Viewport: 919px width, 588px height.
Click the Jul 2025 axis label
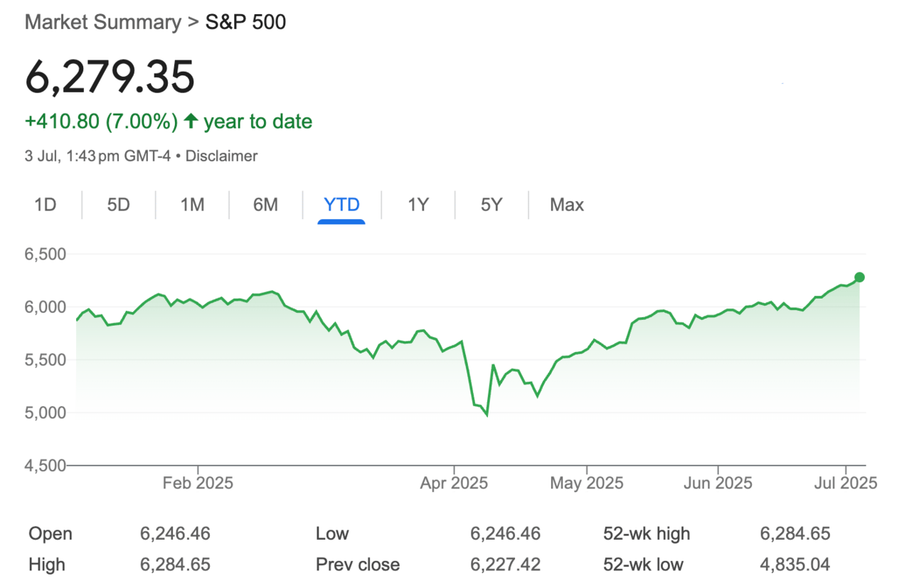pos(846,483)
